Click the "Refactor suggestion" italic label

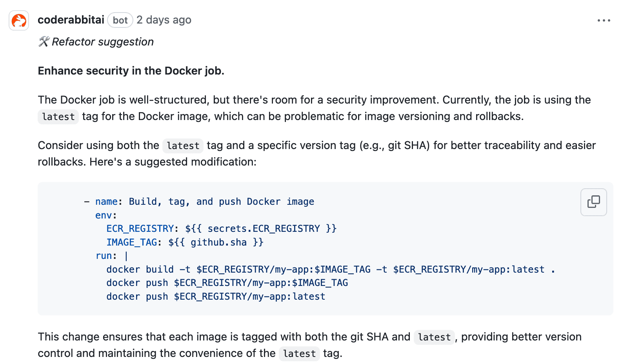coord(103,42)
